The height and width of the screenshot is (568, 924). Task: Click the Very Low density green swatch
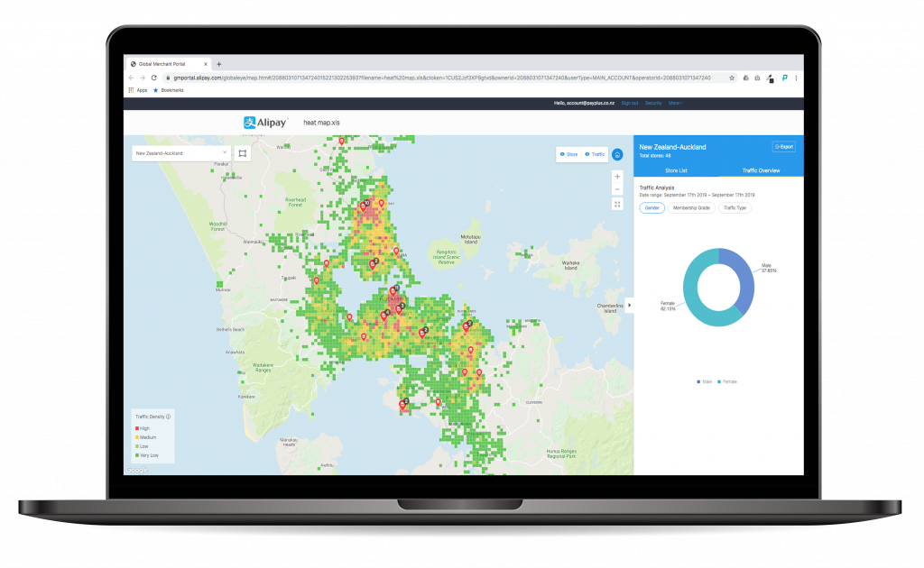click(137, 455)
